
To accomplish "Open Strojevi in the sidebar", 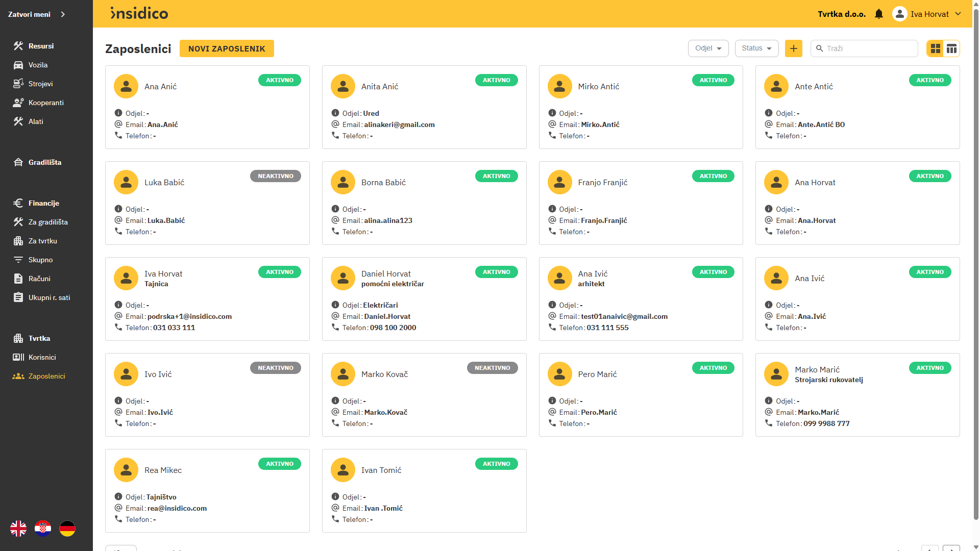I will 40,84.
